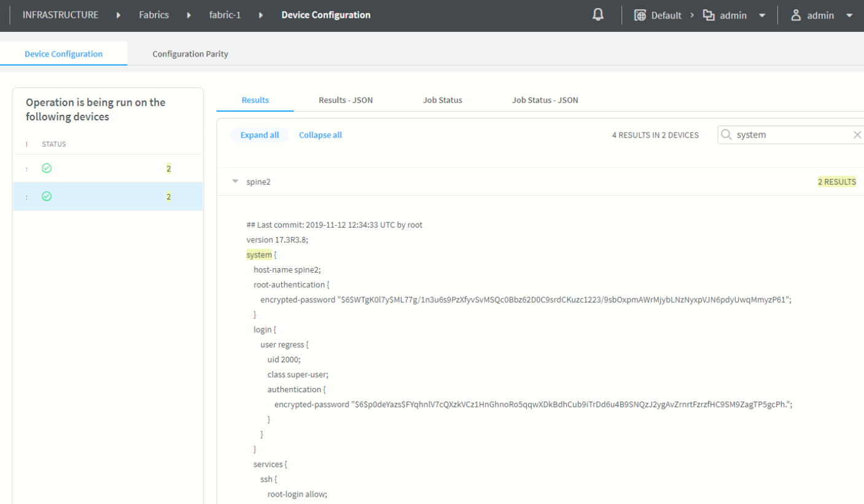Open the admin user account dropdown arrow

point(850,15)
